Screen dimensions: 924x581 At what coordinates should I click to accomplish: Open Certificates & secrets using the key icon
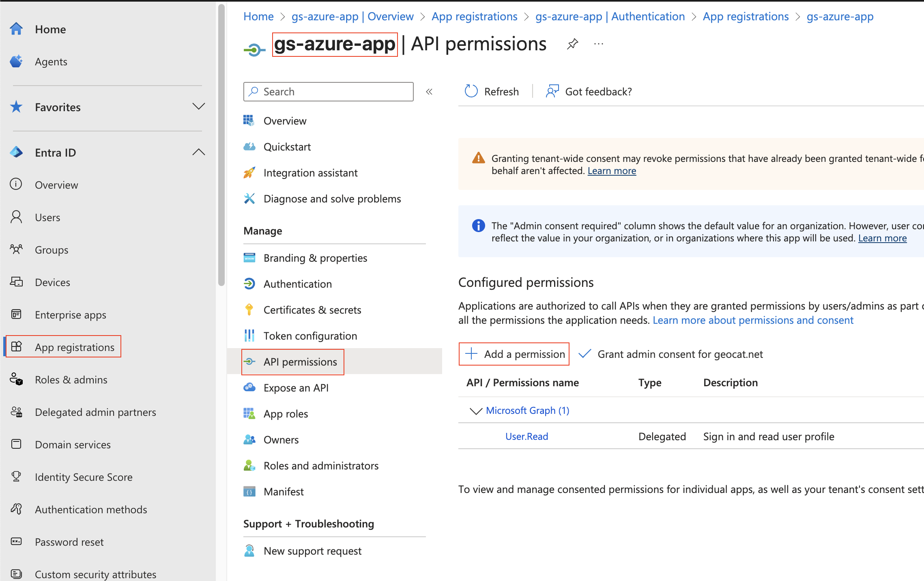click(249, 310)
